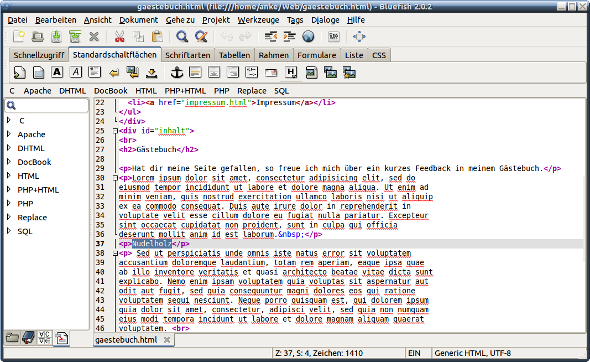Open the Bearbeiten menu
The image size is (590, 362).
[x=56, y=20]
